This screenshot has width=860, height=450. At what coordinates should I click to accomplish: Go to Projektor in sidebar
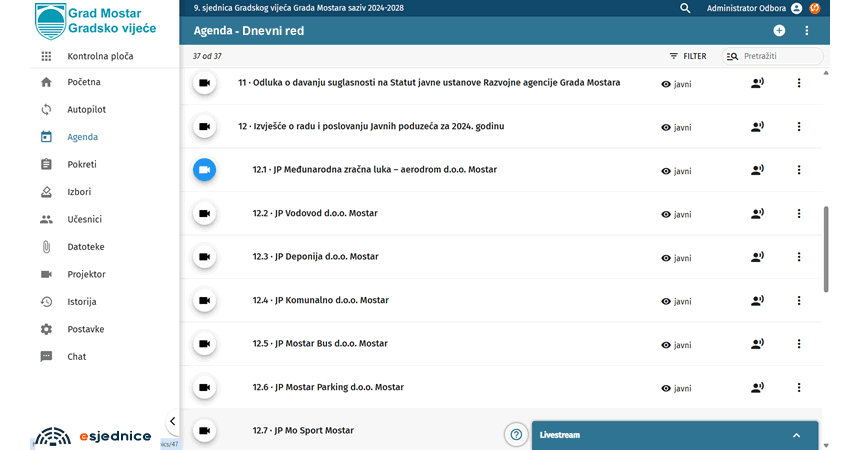(86, 274)
